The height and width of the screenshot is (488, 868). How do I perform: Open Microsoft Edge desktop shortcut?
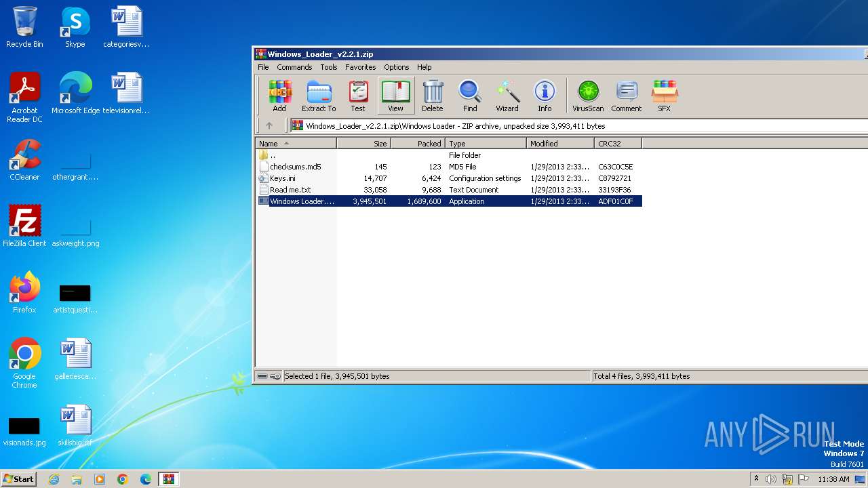(75, 94)
